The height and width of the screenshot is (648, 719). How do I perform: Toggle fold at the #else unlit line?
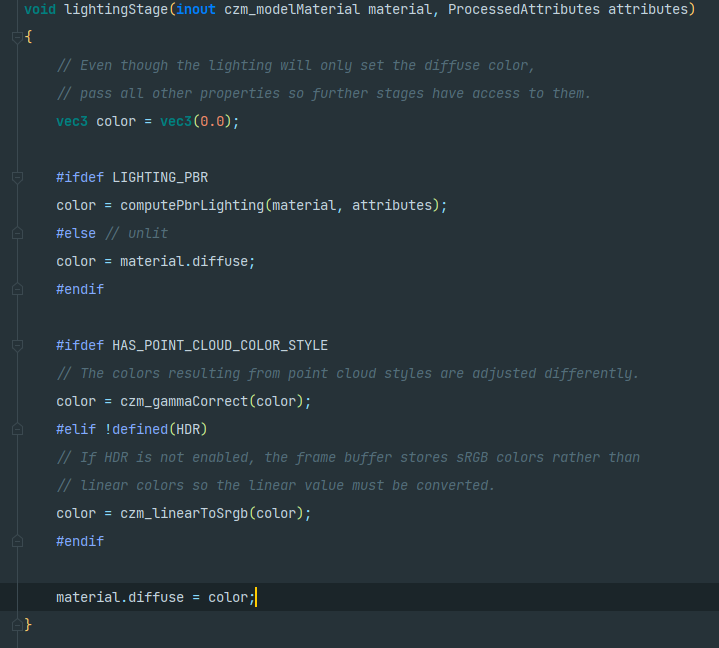pos(17,233)
